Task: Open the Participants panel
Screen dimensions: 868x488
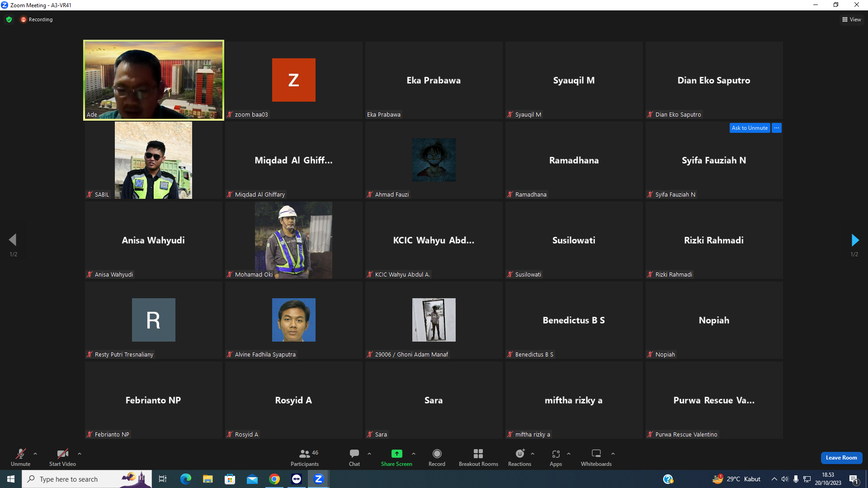Action: [x=305, y=457]
